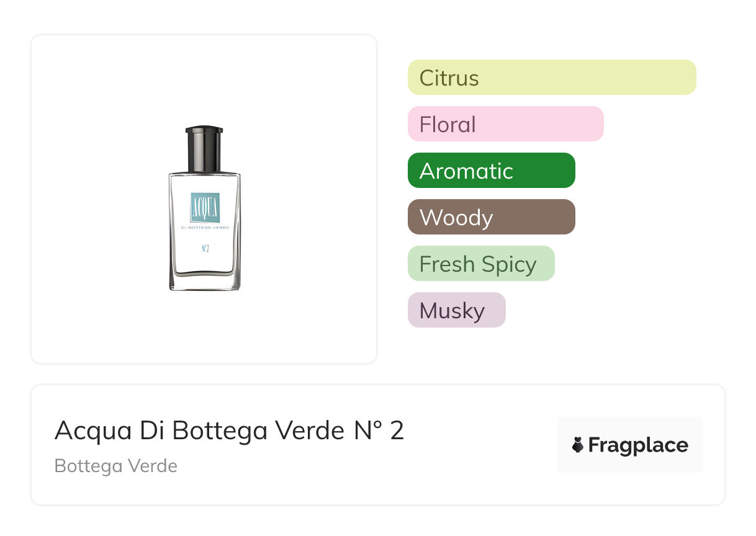Viewport: 756px width, 536px height.
Task: Select the Citrus accord bar
Action: pos(551,78)
